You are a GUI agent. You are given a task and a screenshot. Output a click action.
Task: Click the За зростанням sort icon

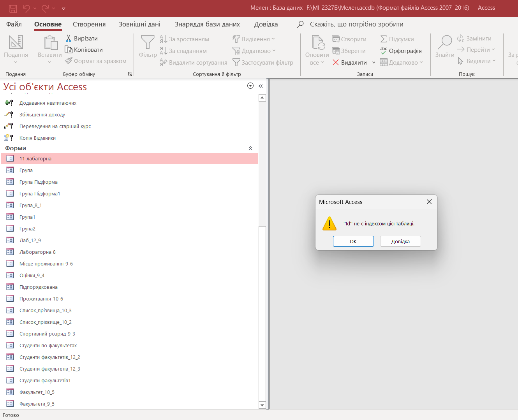163,39
